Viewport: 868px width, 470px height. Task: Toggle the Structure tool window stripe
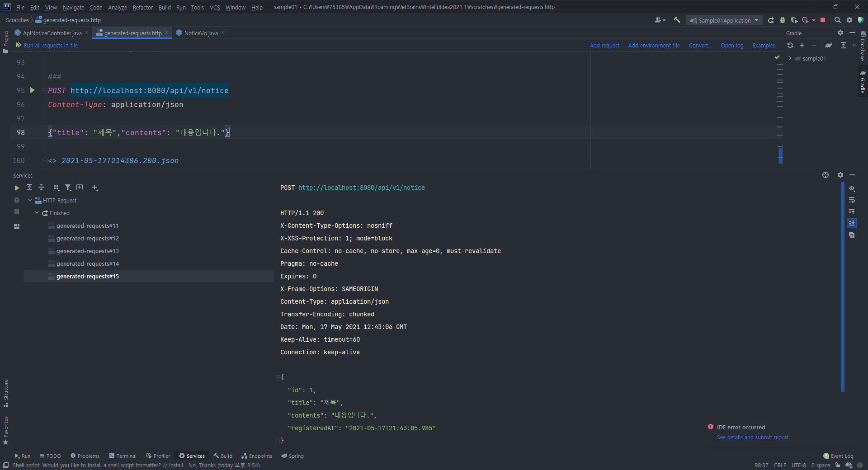coord(5,393)
